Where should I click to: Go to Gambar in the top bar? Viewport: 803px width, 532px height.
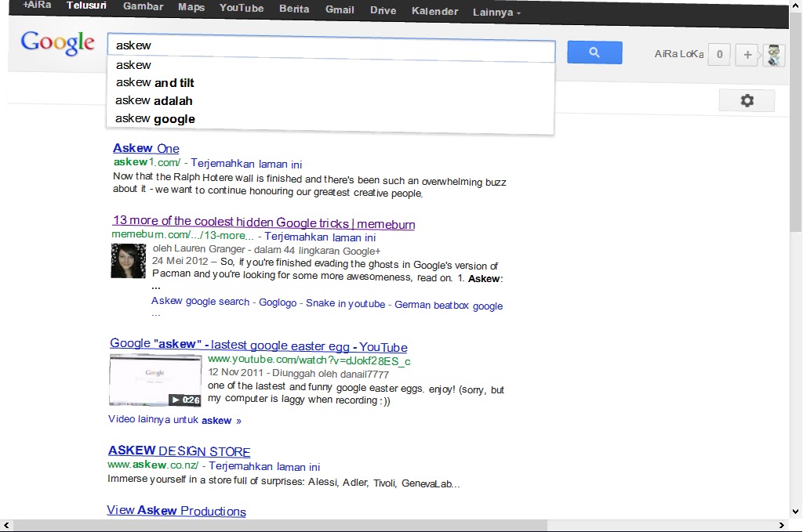click(x=143, y=6)
